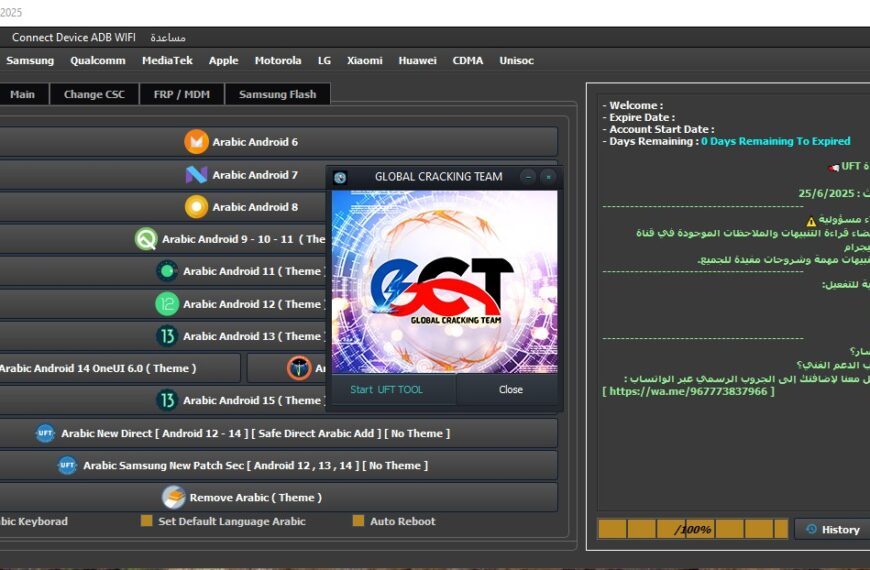Screen dimensions: 870x570
Task: Open Connect Device ADB WIFI menu
Action: pos(74,37)
